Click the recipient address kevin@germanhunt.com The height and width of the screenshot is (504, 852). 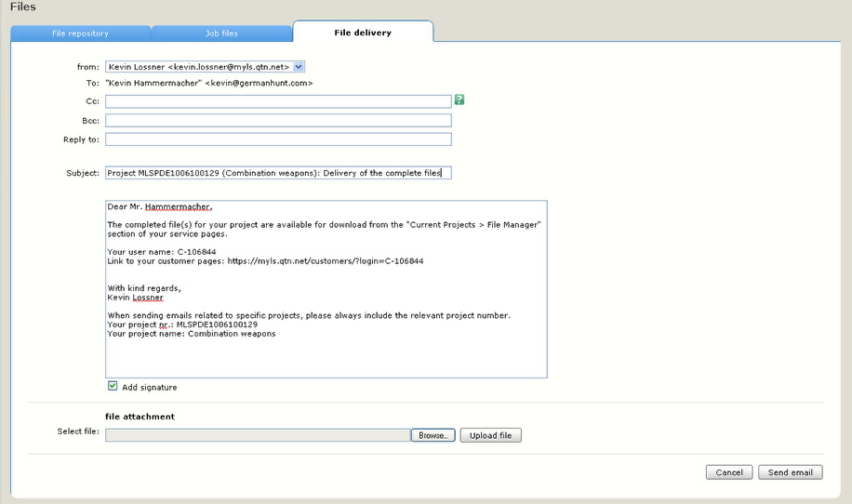coord(259,83)
